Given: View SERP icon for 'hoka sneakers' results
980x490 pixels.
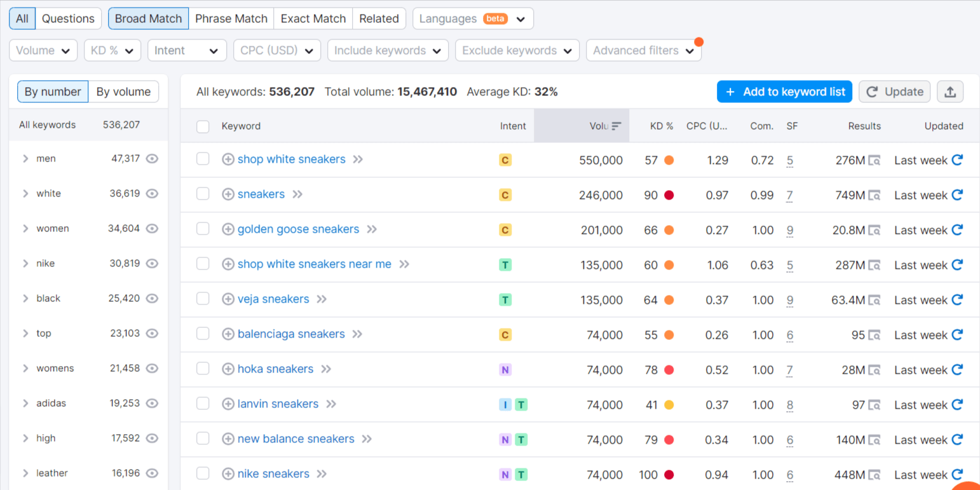Looking at the screenshot, I should click(x=875, y=370).
